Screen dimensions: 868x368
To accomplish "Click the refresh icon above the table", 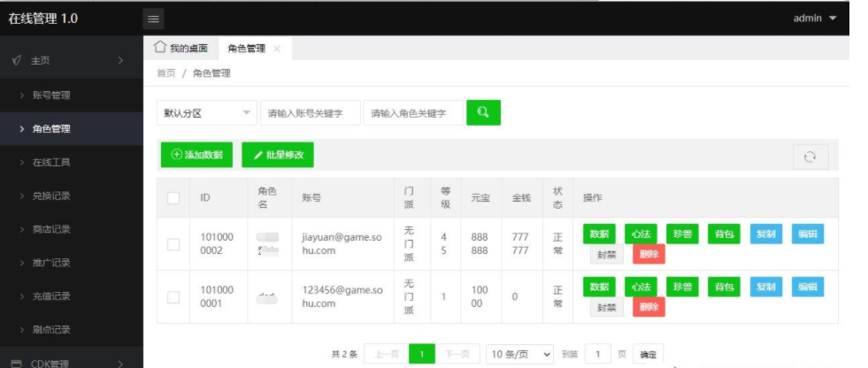I will (x=809, y=157).
